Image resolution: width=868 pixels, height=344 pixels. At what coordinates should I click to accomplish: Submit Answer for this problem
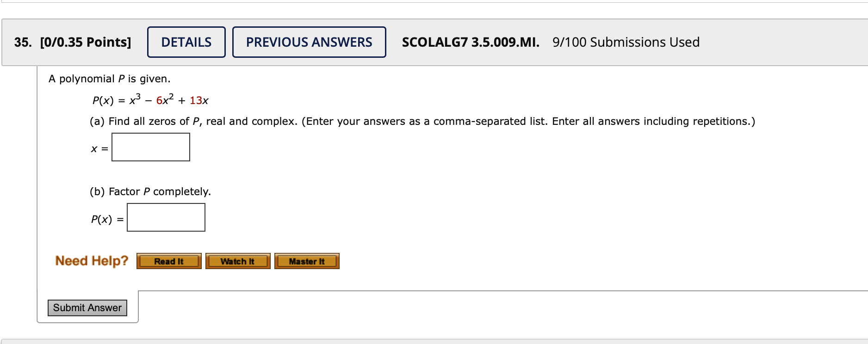click(87, 307)
